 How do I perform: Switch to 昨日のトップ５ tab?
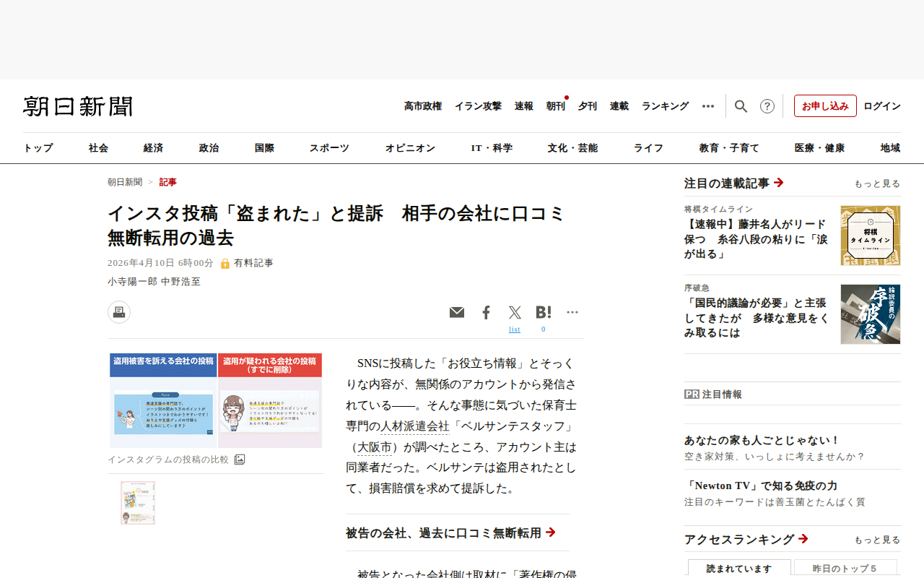(x=845, y=569)
